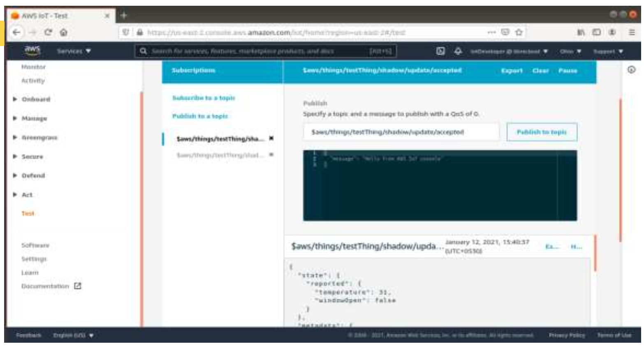This screenshot has width=644, height=346.
Task: Reload the page in the browser
Action: (48, 32)
